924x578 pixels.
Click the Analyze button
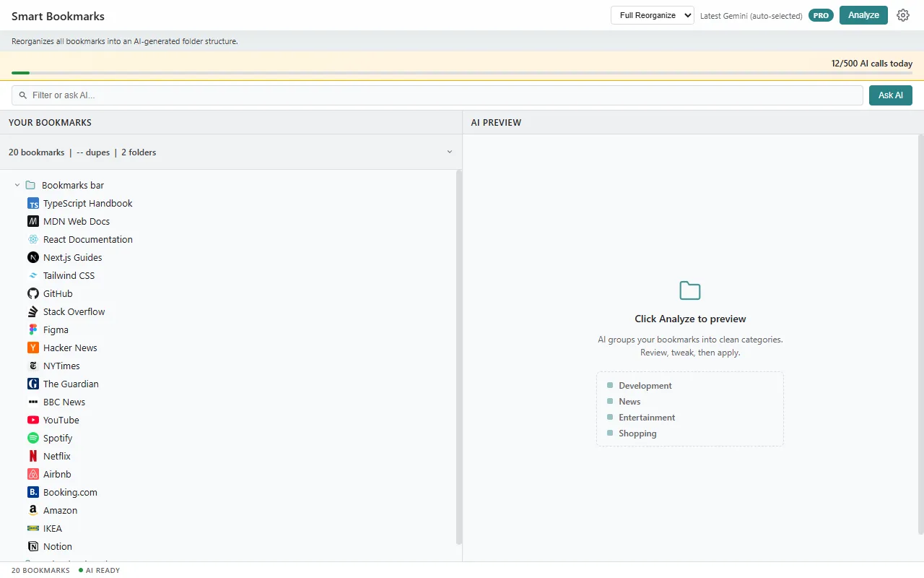pos(863,15)
